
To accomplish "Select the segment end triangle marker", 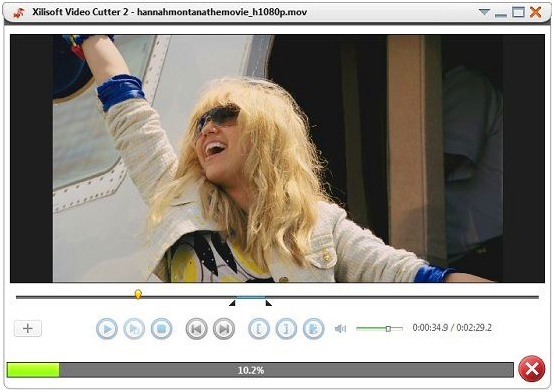I will click(x=269, y=303).
